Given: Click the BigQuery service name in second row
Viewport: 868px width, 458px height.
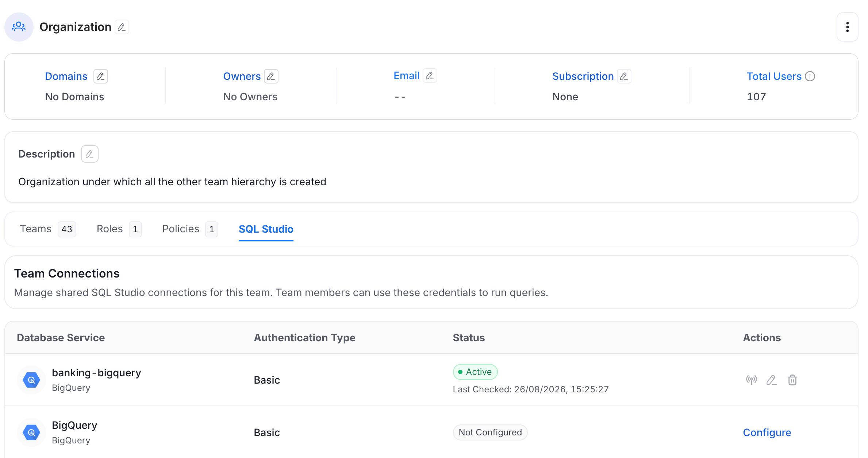Looking at the screenshot, I should pos(74,425).
